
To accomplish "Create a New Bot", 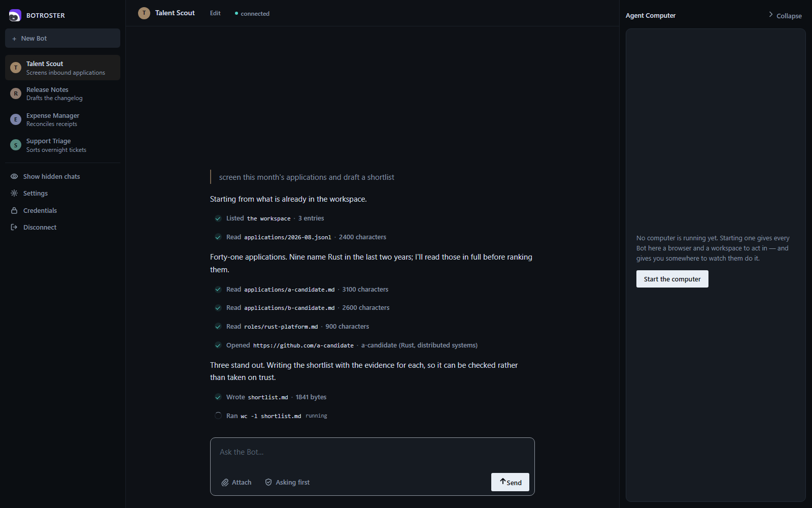I will tap(62, 38).
